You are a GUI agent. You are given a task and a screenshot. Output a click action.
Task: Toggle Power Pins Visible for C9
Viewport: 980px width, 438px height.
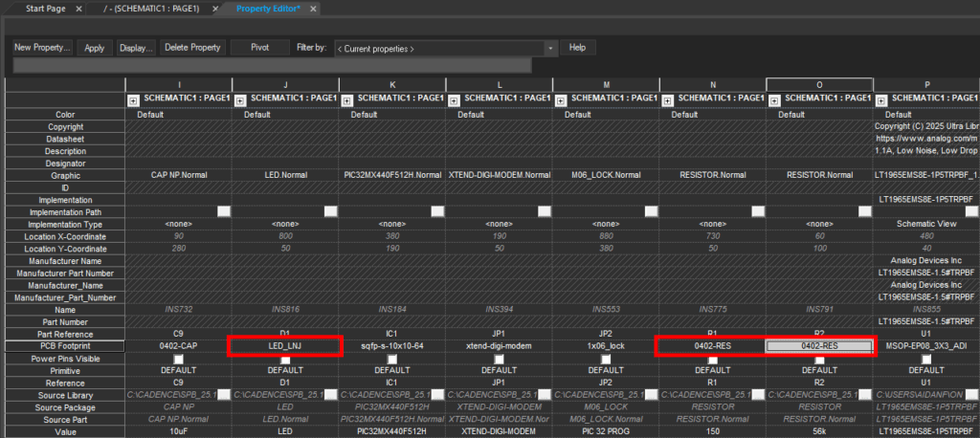(179, 360)
